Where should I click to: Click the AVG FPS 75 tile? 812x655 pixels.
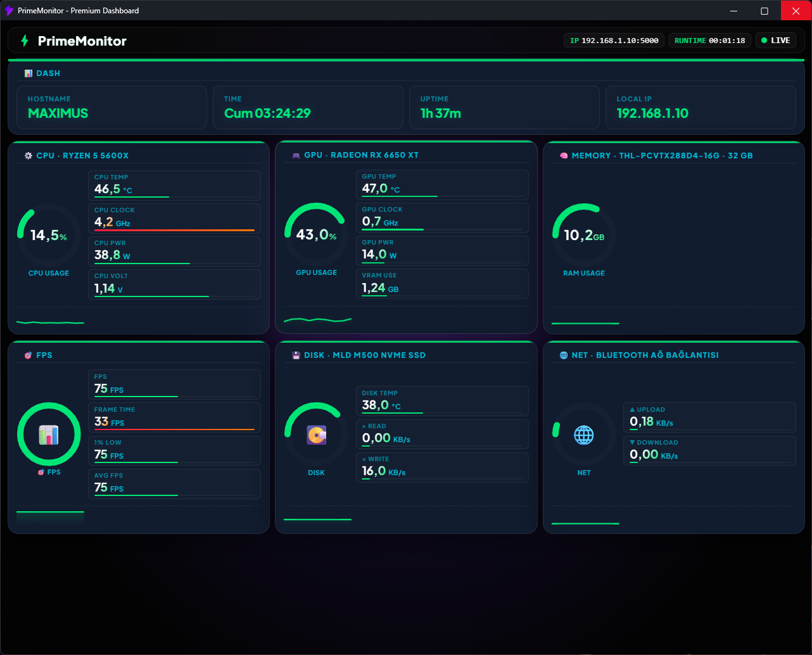(174, 484)
